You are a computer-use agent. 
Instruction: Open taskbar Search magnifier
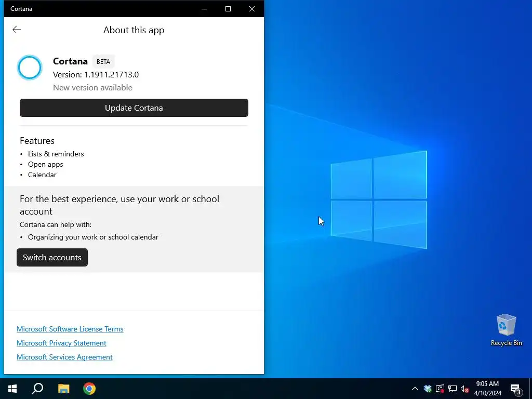[37, 389]
